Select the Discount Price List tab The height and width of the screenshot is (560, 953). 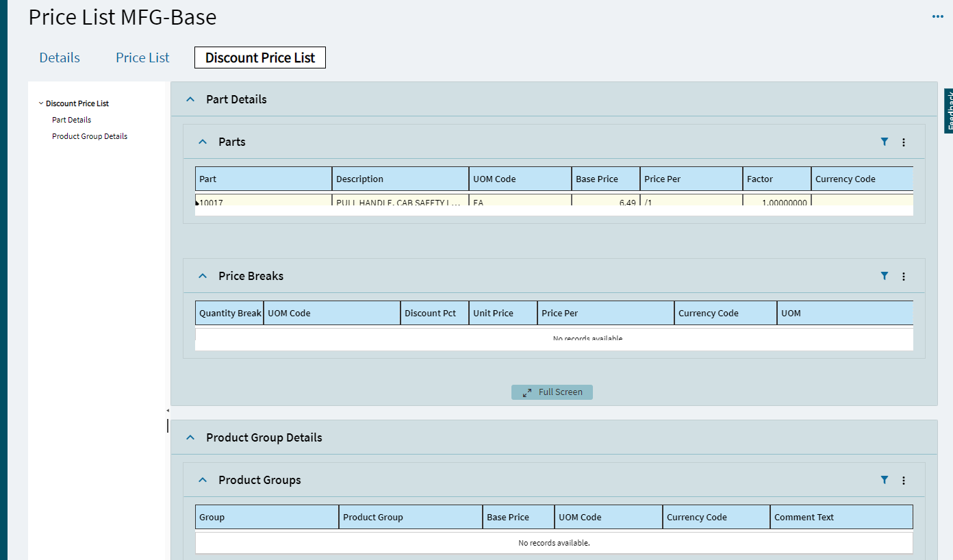coord(260,58)
